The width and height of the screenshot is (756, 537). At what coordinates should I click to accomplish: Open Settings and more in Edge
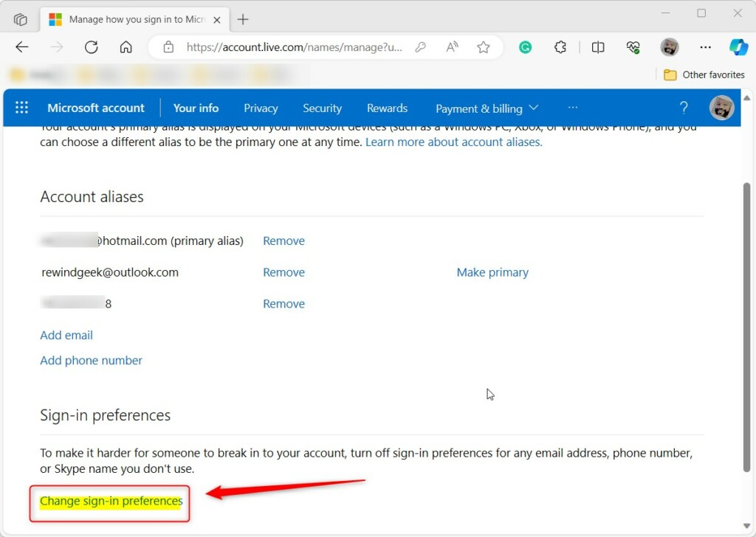tap(706, 46)
